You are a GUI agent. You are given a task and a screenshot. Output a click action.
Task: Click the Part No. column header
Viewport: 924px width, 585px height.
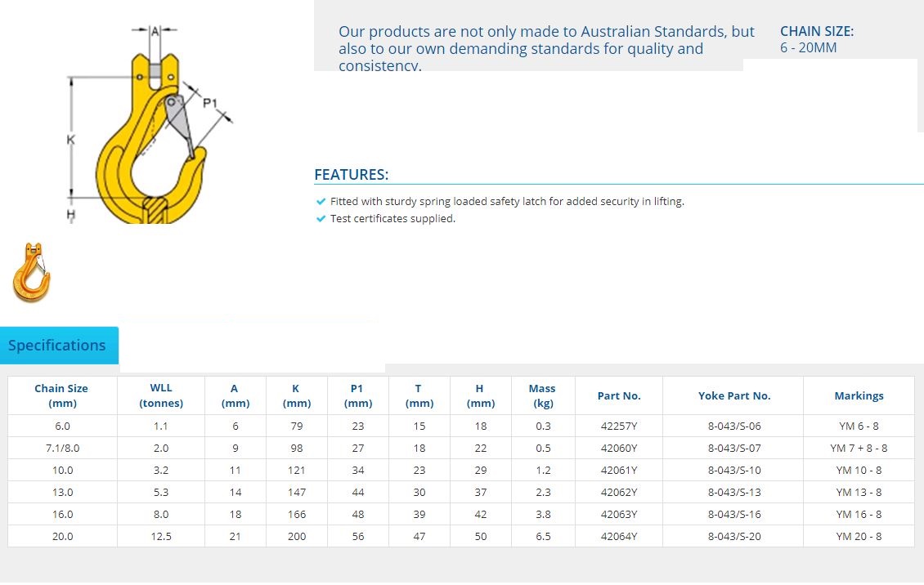pyautogui.click(x=619, y=395)
